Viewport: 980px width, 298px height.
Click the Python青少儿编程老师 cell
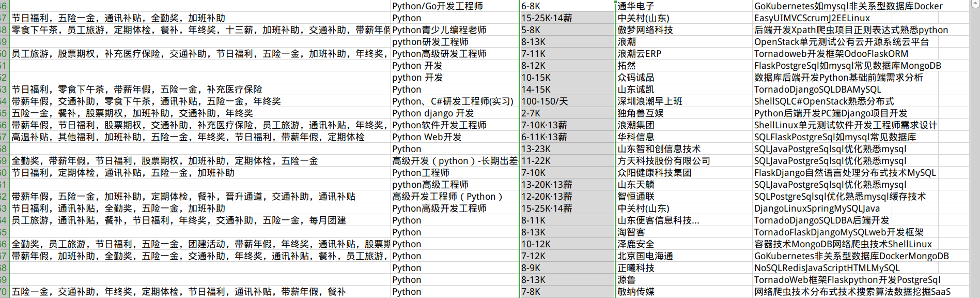(x=455, y=30)
